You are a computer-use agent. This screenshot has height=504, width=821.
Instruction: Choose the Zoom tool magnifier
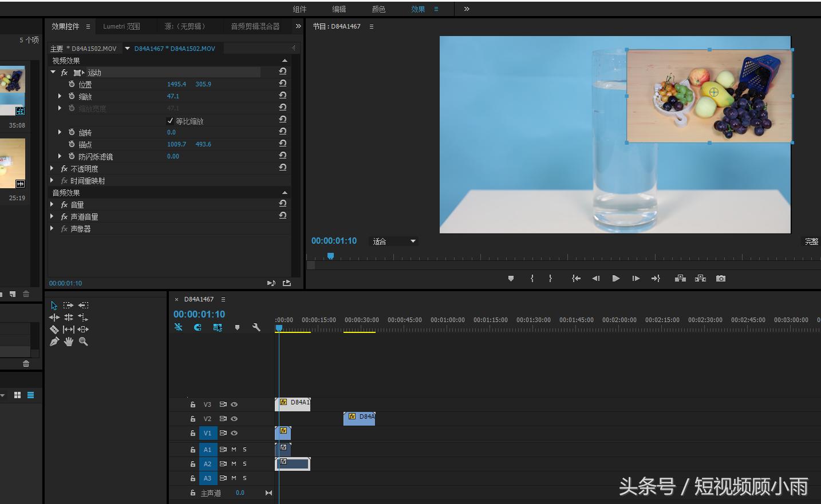[x=84, y=342]
